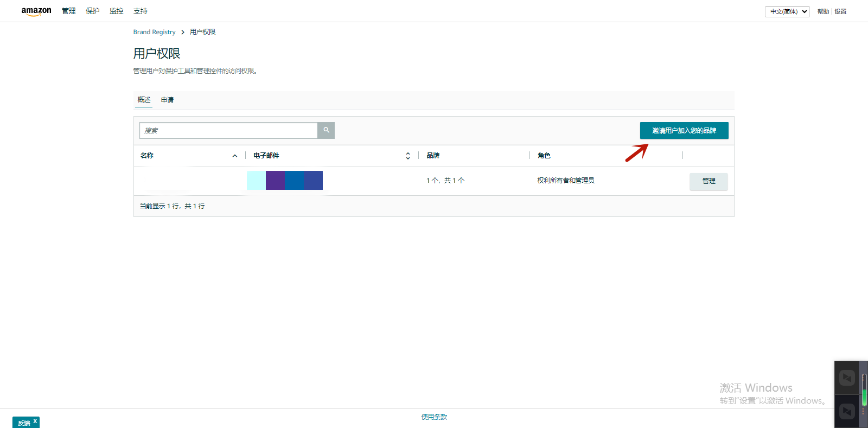Viewport: 868px width, 428px height.
Task: Click the 品牌 column header
Action: pyautogui.click(x=433, y=156)
